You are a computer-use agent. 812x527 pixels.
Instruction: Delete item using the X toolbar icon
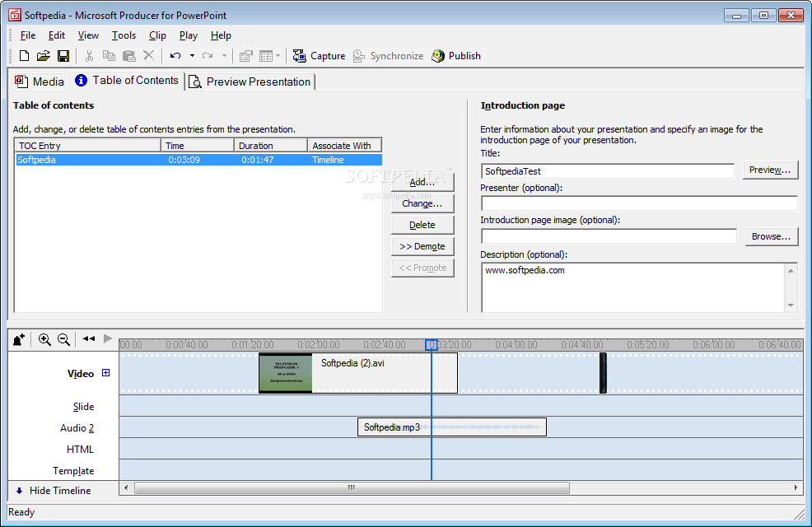(x=148, y=55)
